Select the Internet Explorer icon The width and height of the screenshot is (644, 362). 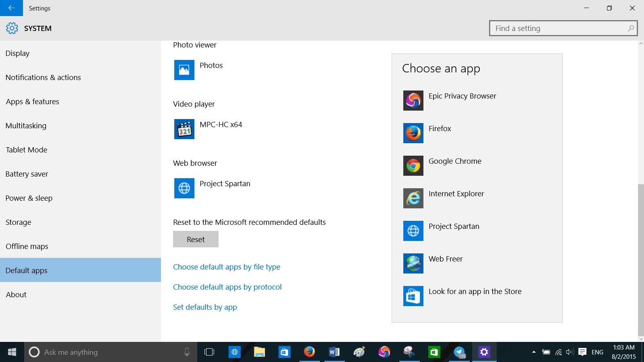point(413,198)
